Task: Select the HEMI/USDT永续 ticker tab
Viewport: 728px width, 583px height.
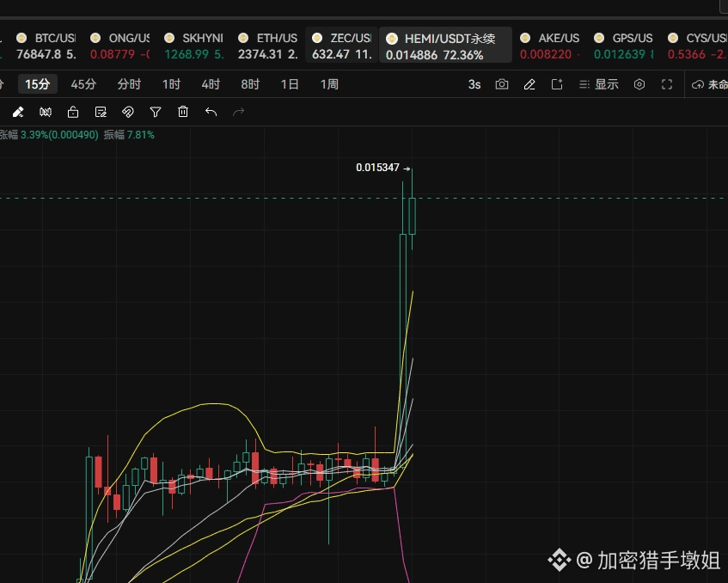Action: click(x=446, y=45)
